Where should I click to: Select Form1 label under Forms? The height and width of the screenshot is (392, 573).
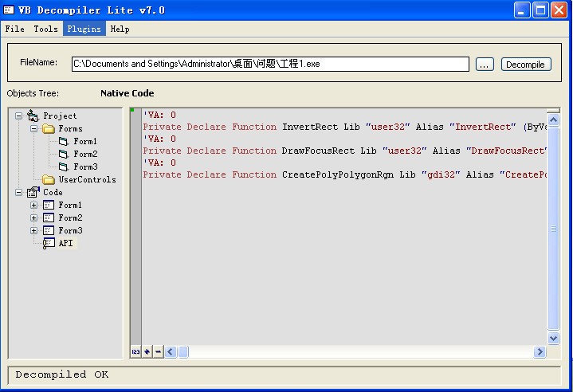click(x=85, y=141)
